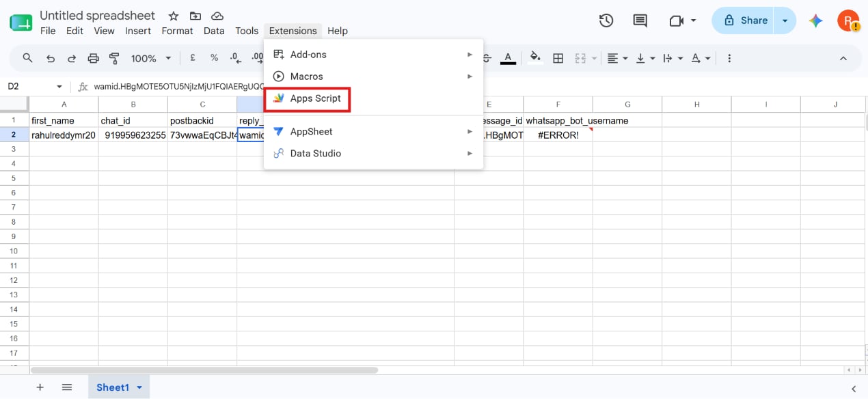
Task: Open the More toolbar options menu
Action: click(x=729, y=58)
